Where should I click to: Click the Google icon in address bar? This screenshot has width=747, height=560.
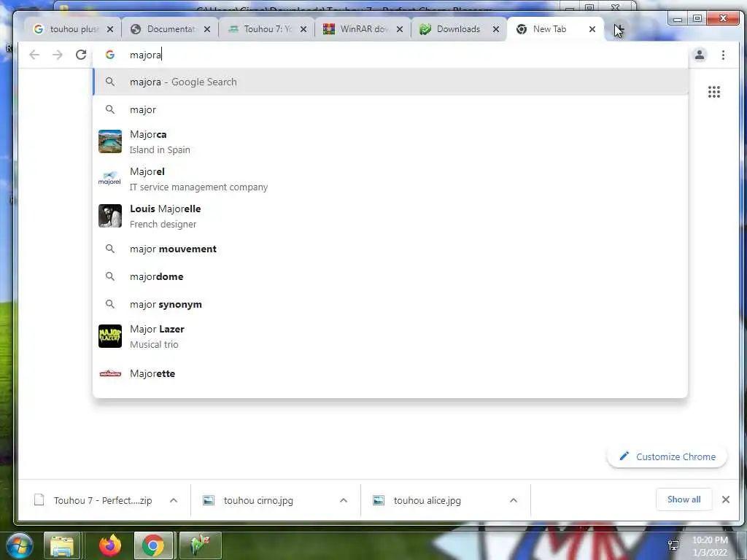110,55
